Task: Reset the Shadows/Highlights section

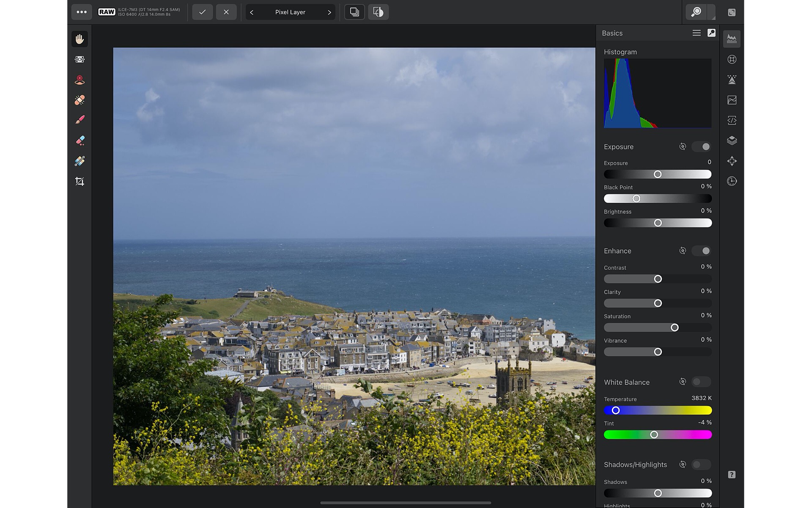Action: click(x=682, y=464)
